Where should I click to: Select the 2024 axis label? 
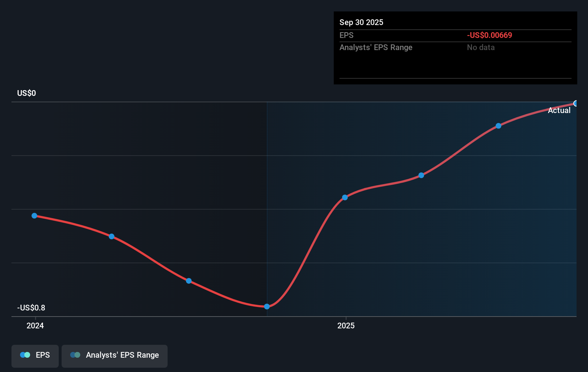[x=34, y=325]
